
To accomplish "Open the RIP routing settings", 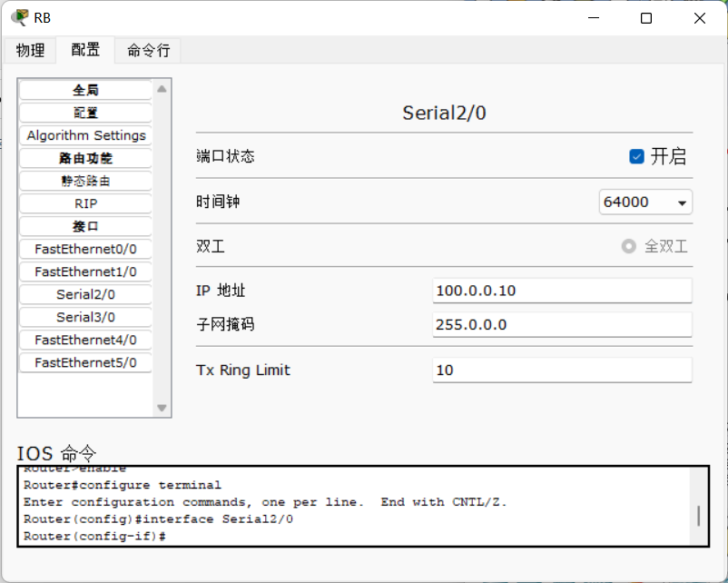I will pos(86,203).
